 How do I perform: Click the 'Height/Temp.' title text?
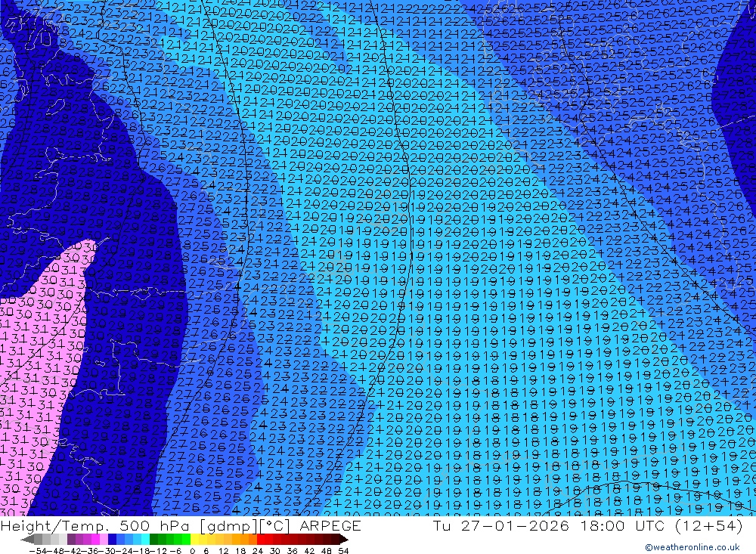tap(55, 526)
